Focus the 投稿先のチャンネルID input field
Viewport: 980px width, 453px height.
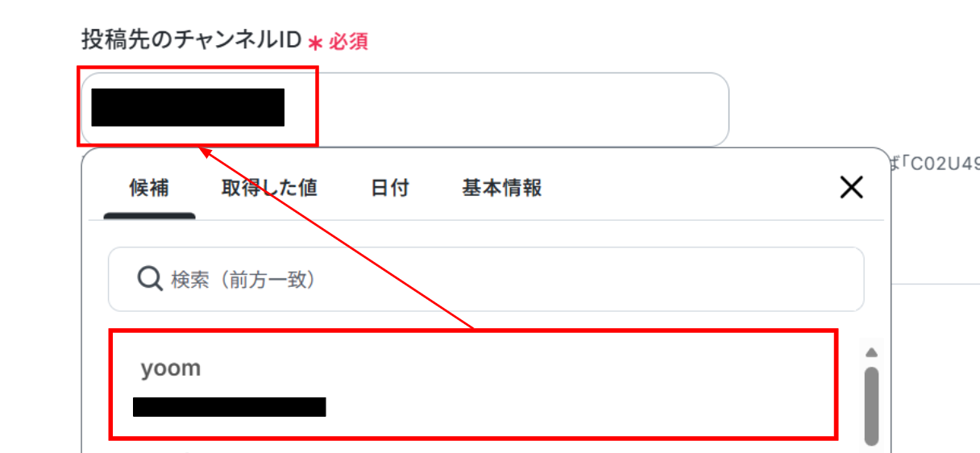pos(404,109)
